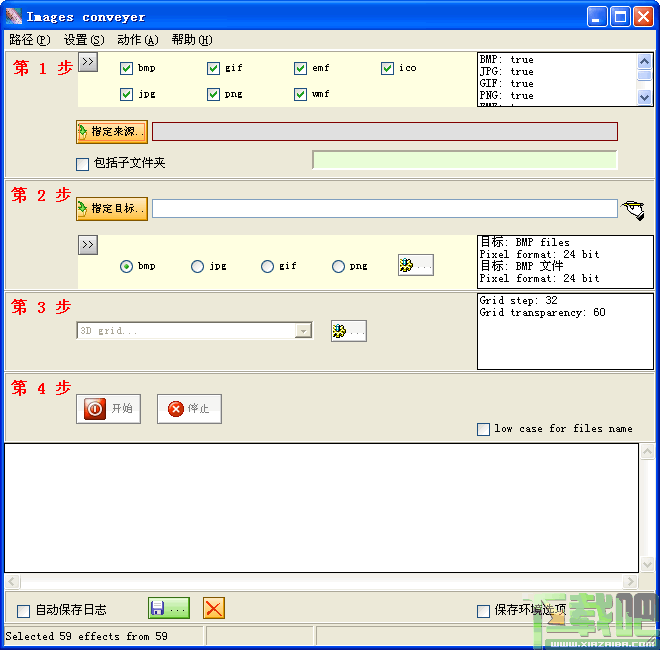The width and height of the screenshot is (660, 650).
Task: Click the red X clear log button
Action: 214,608
